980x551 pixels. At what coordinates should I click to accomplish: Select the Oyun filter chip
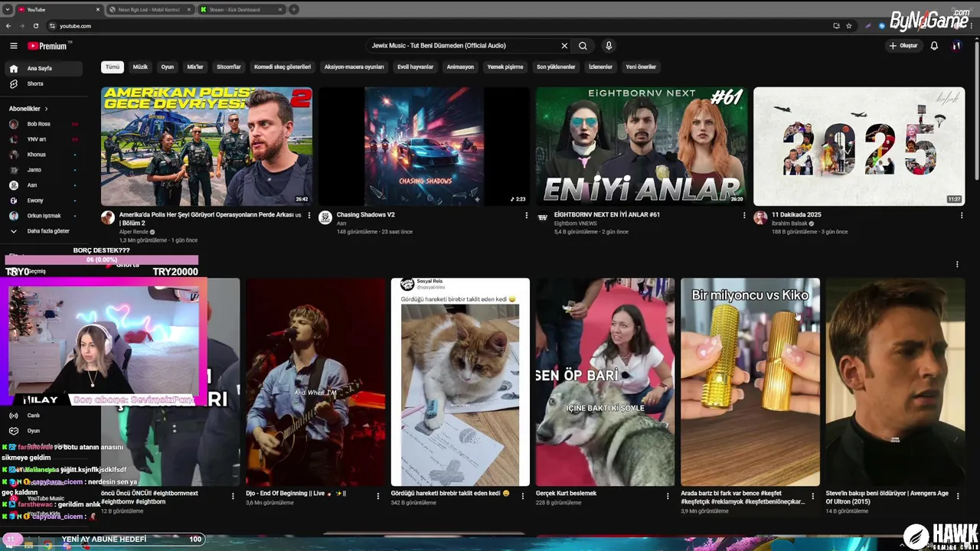click(x=167, y=67)
